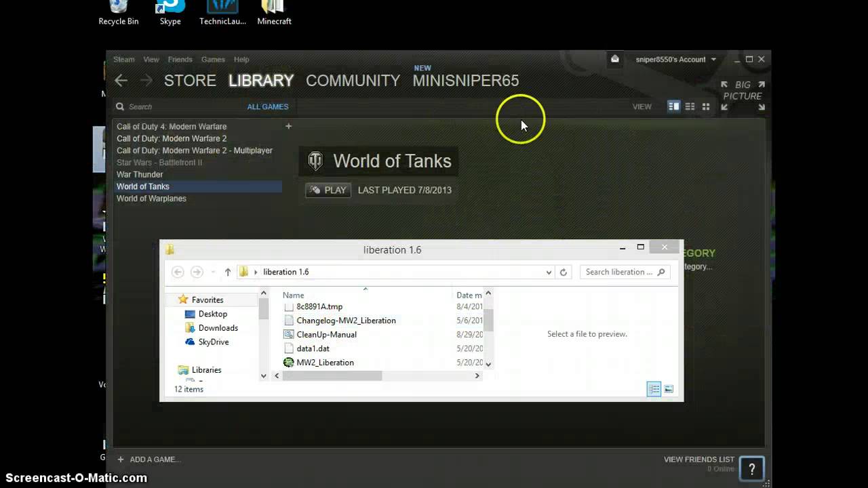Click the World of Tanks game logo

pos(315,161)
